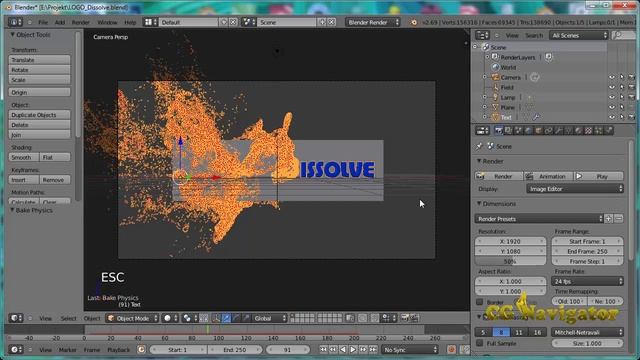Open the File menu
This screenshot has height=360, width=640.
[43, 22]
